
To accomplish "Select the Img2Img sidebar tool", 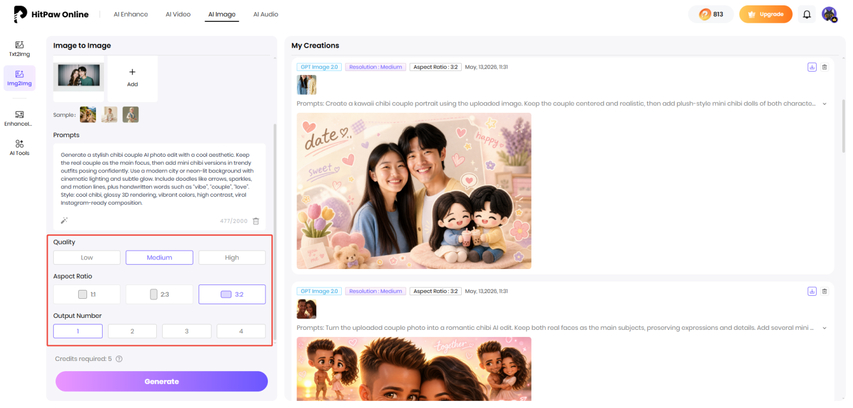I will (x=20, y=78).
